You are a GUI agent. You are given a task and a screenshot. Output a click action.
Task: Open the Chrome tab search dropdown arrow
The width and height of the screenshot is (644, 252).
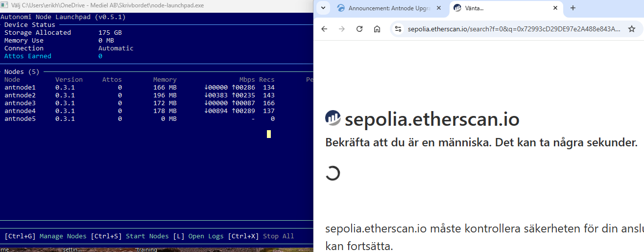[323, 8]
